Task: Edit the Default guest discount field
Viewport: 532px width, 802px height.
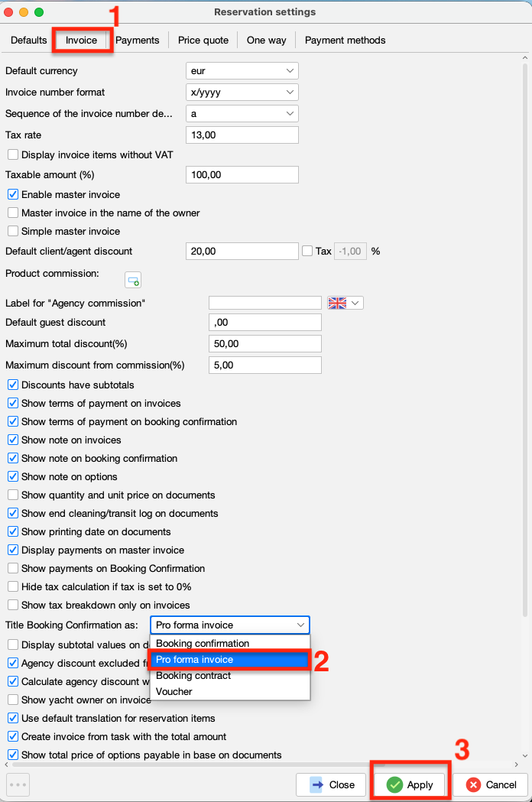Action: point(265,322)
